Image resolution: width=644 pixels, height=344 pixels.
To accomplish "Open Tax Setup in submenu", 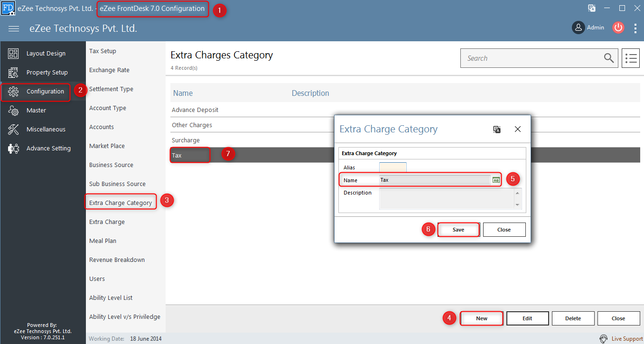I will click(x=103, y=51).
